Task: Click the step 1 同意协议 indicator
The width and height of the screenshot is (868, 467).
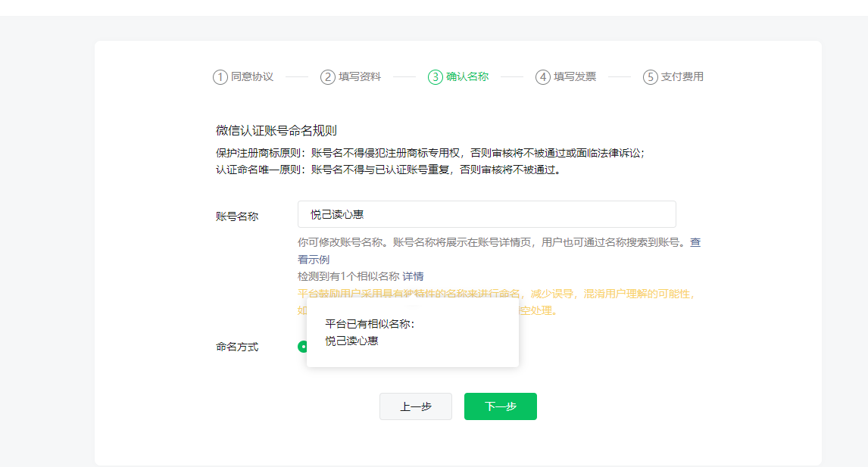Action: pyautogui.click(x=243, y=77)
